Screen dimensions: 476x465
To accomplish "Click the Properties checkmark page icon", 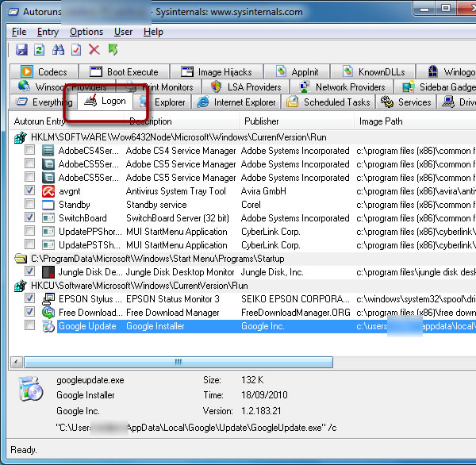I will 76,49.
